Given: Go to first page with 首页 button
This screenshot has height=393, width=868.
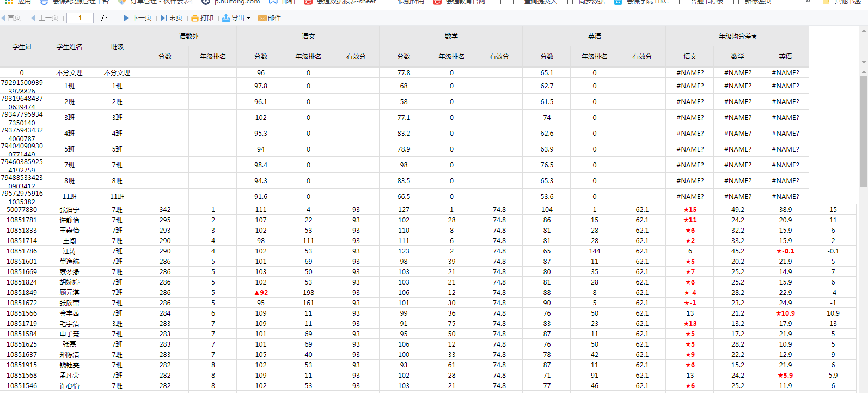Looking at the screenshot, I should tap(11, 18).
